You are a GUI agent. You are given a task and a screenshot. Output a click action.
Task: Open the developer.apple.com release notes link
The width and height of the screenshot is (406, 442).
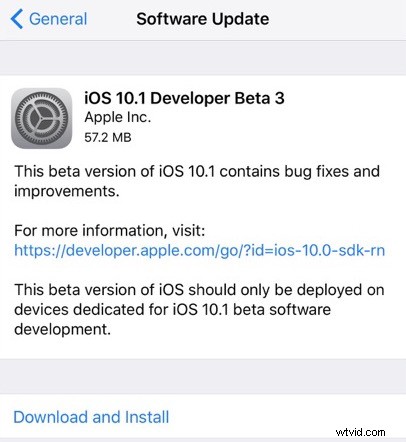point(200,250)
